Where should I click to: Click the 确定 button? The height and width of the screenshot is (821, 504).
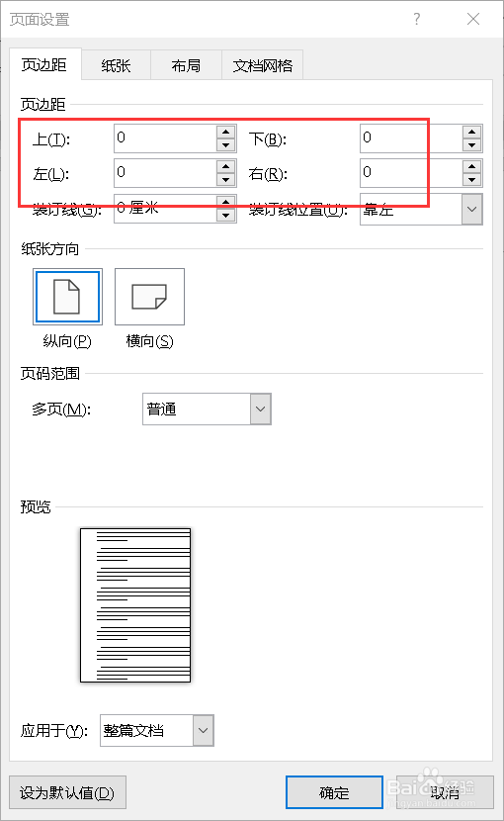(334, 792)
